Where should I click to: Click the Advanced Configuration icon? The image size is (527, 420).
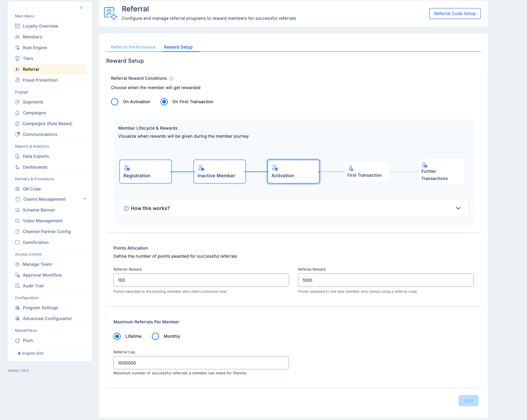(17, 319)
